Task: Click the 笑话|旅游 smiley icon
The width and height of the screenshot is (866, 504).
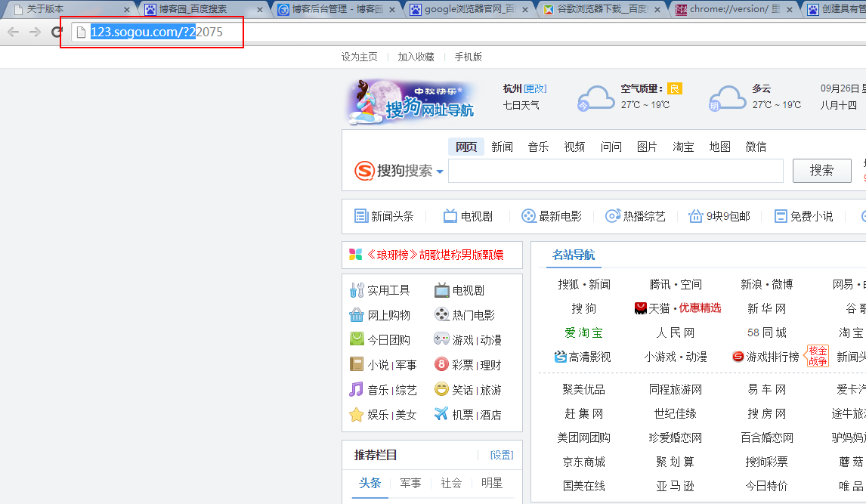Action: 441,389
